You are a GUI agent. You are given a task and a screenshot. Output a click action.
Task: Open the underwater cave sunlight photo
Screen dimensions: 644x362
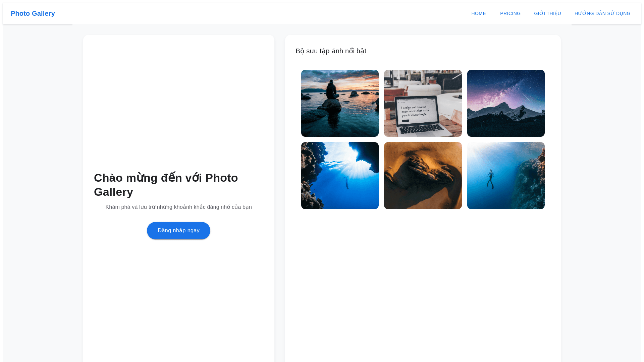340,176
